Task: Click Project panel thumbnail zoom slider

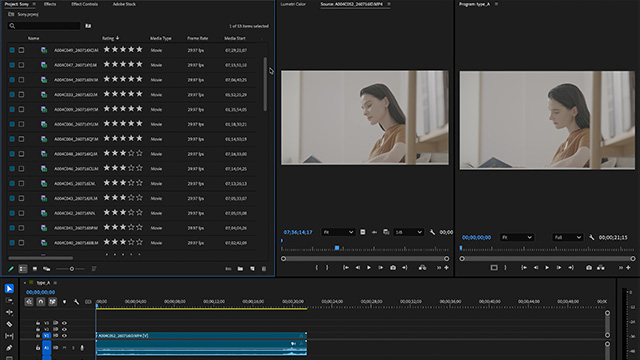Action: pyautogui.click(x=71, y=269)
